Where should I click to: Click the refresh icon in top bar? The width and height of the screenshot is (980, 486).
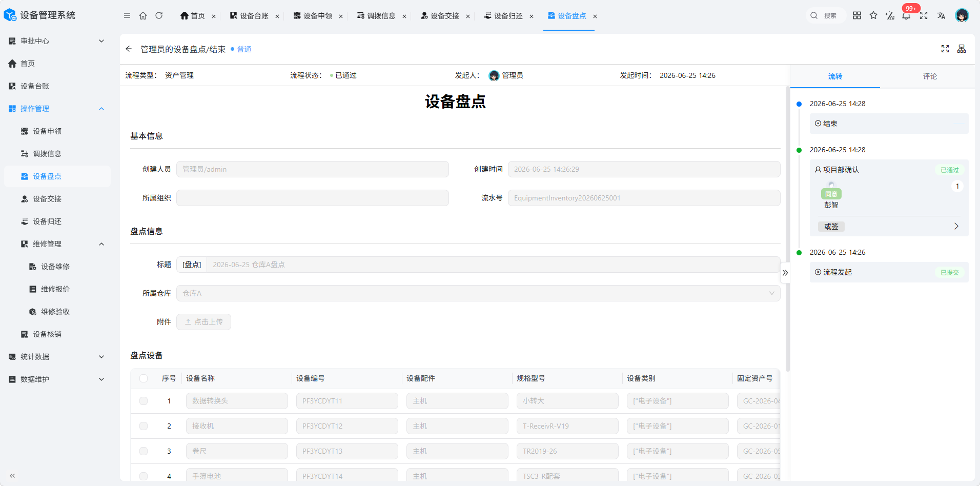coord(159,15)
